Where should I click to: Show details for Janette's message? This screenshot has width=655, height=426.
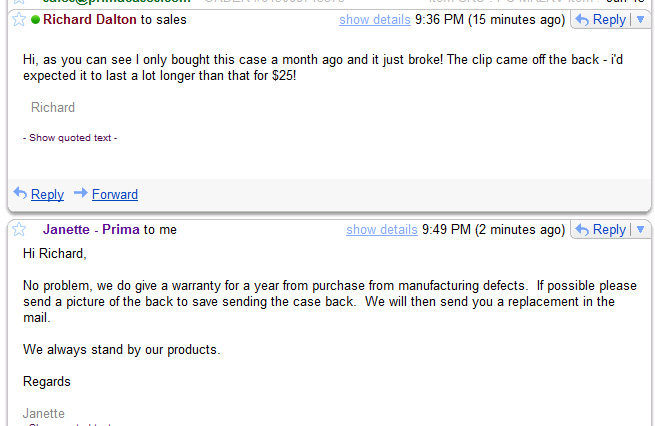(382, 230)
